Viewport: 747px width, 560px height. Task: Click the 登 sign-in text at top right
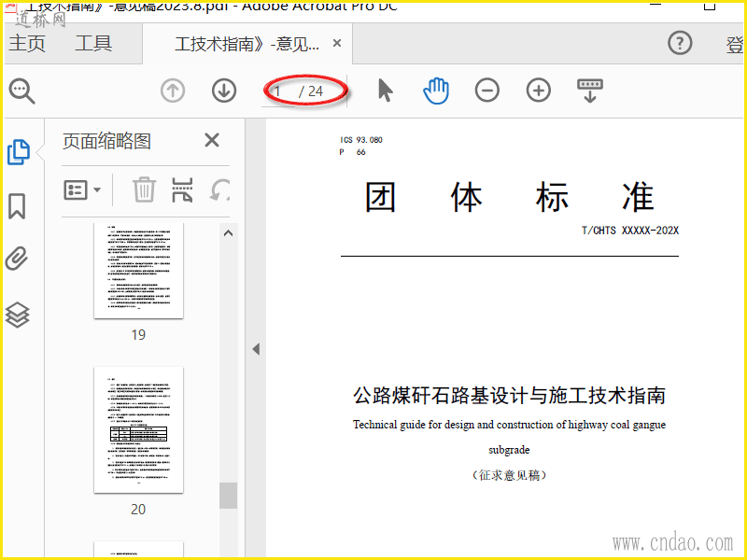coord(734,44)
